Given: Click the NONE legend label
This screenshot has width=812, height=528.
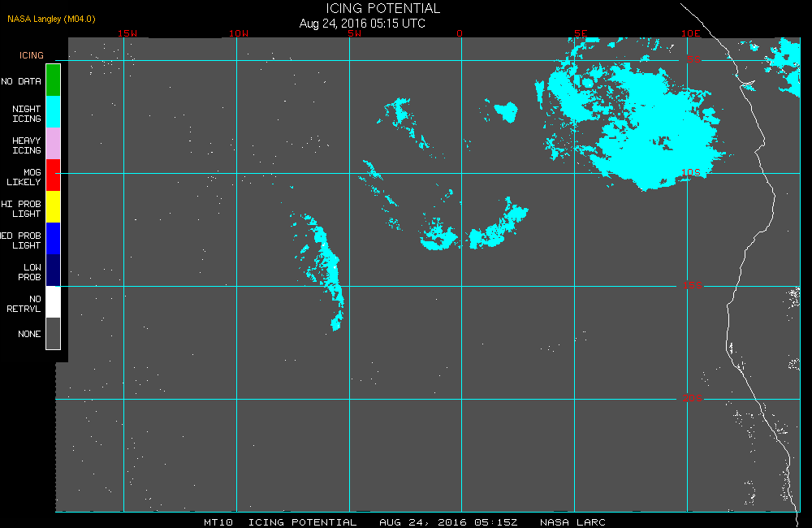Looking at the screenshot, I should point(29,334).
